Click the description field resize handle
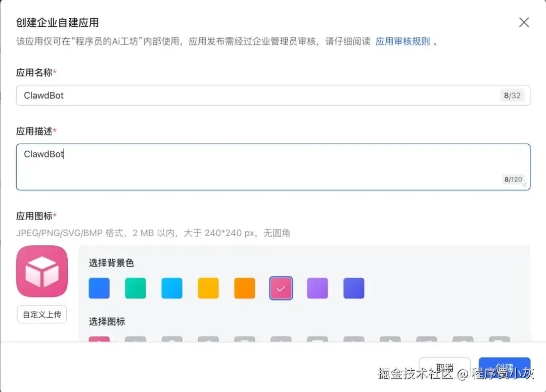 (x=525, y=185)
